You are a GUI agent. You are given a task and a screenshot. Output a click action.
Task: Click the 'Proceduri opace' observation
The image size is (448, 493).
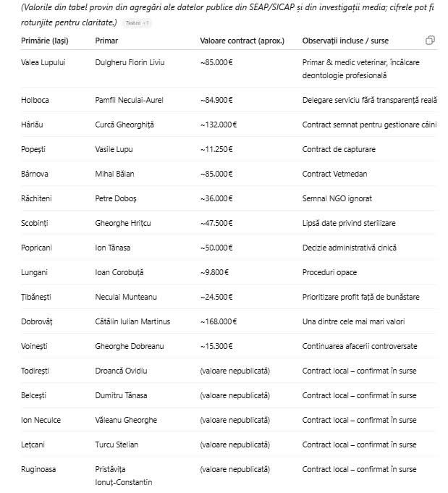[329, 272]
